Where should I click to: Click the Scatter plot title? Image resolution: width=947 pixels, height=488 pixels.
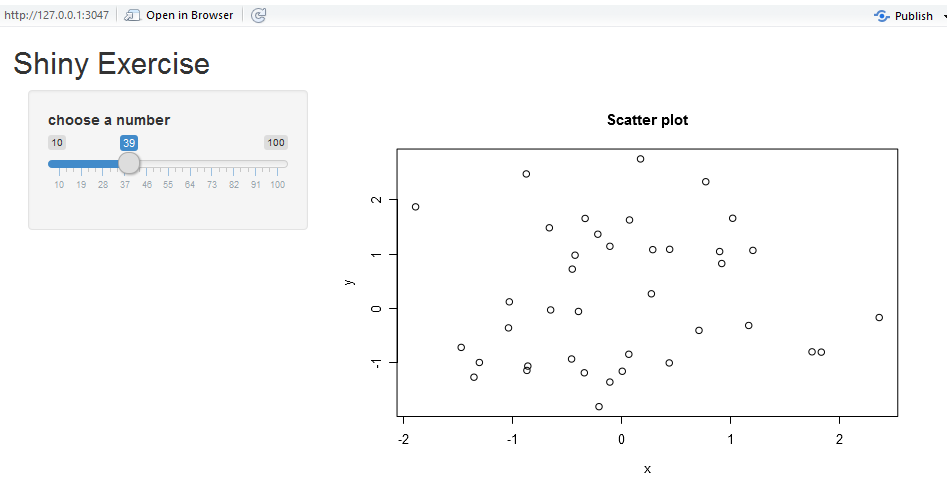coord(647,120)
